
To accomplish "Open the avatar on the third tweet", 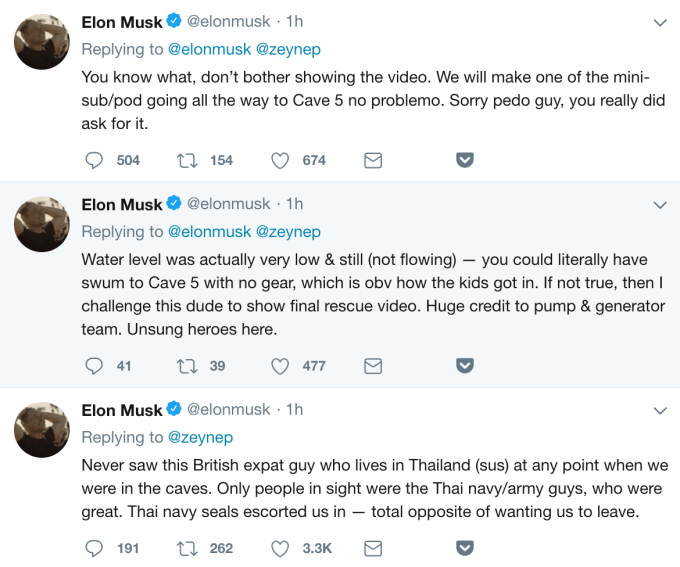I will coord(41,429).
